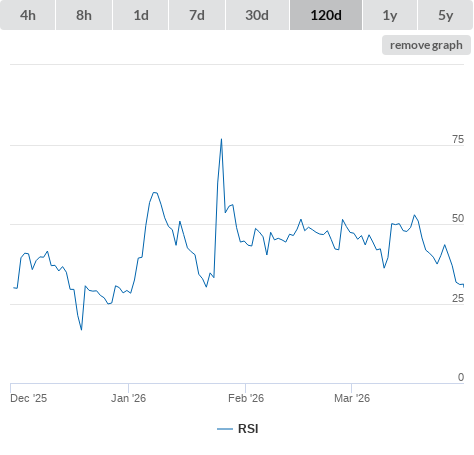Toggle the RSI series legend label
Image resolution: width=474 pixels, height=455 pixels.
[248, 429]
